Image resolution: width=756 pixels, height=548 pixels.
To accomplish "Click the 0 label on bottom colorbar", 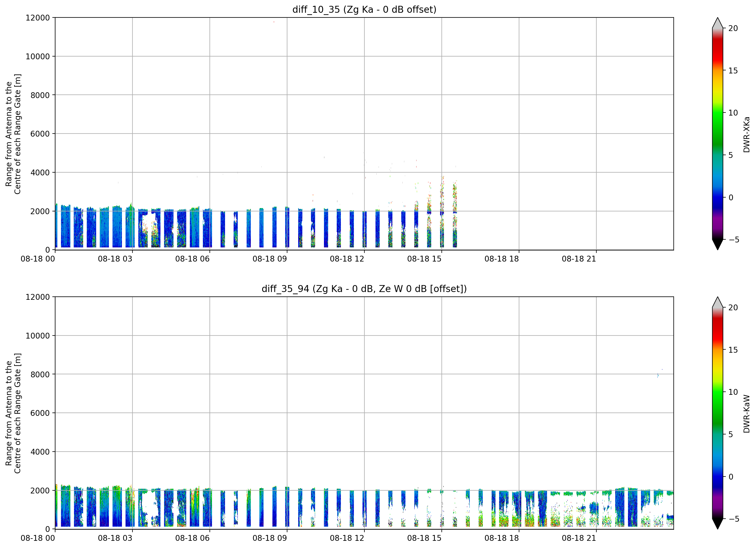I will tap(731, 477).
